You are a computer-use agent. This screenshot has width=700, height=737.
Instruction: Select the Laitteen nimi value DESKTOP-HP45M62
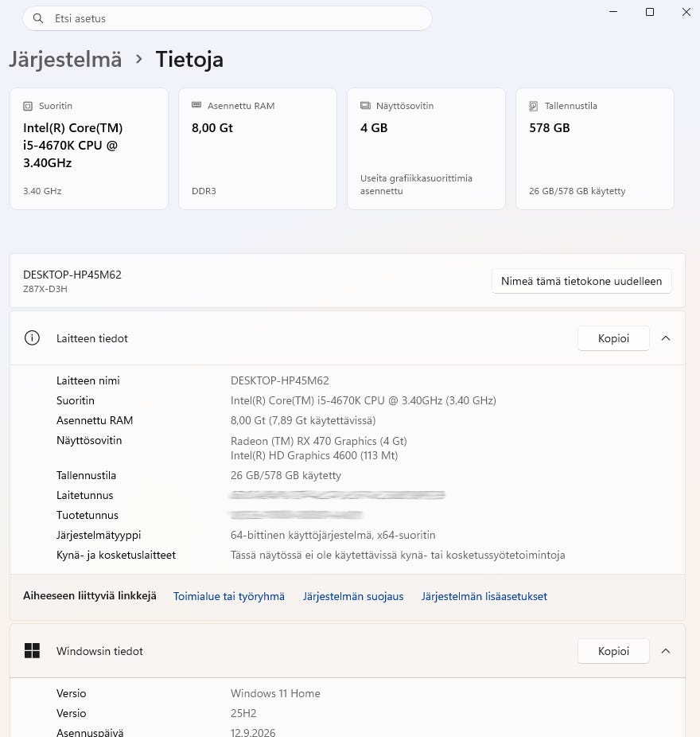click(x=279, y=380)
